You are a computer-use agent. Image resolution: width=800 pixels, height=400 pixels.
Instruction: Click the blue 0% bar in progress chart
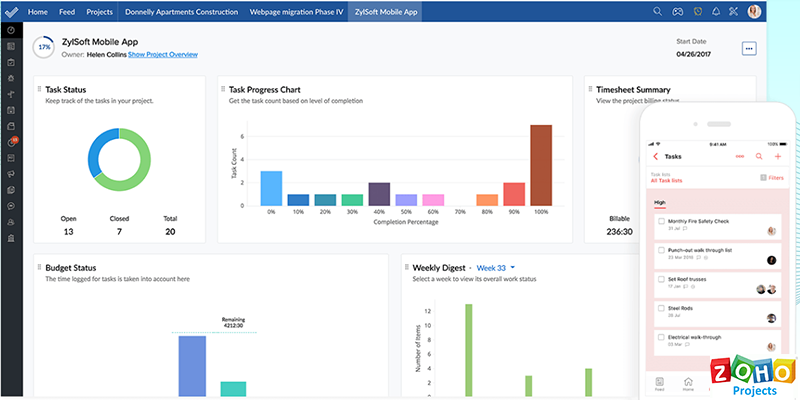pos(271,188)
